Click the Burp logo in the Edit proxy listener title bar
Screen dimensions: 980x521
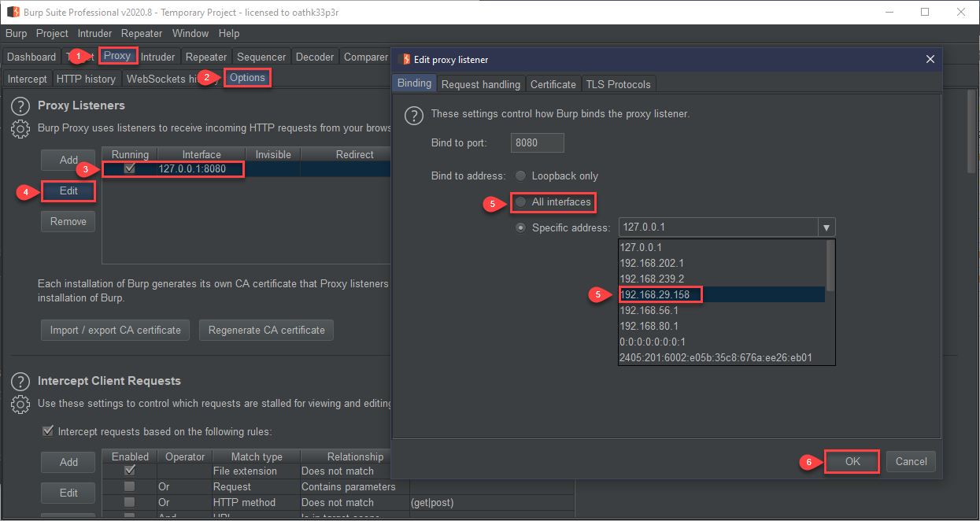tap(406, 59)
